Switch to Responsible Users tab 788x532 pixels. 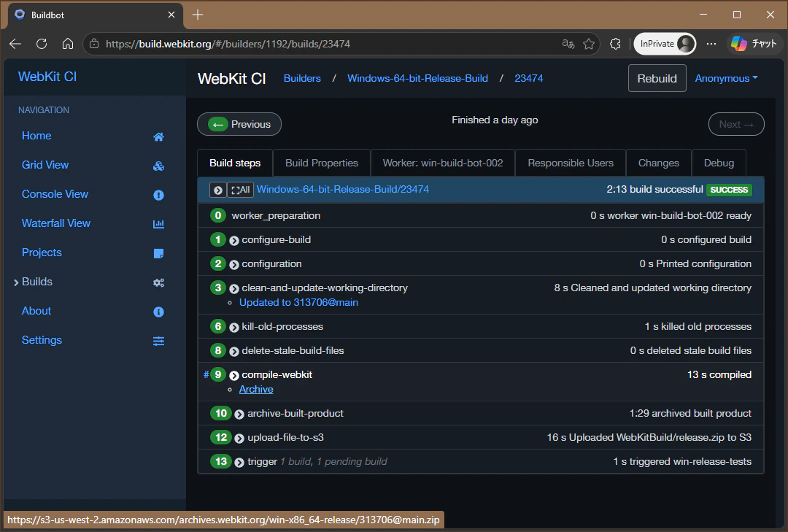pyautogui.click(x=571, y=163)
